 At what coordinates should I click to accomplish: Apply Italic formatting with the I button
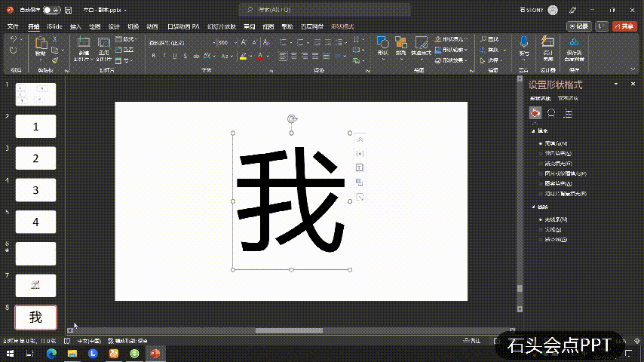click(164, 56)
